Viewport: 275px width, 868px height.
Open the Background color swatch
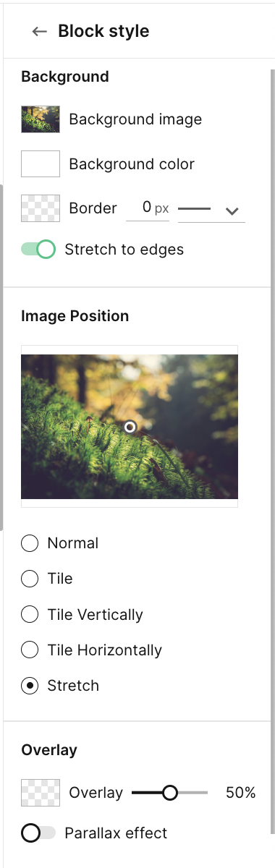point(41,164)
